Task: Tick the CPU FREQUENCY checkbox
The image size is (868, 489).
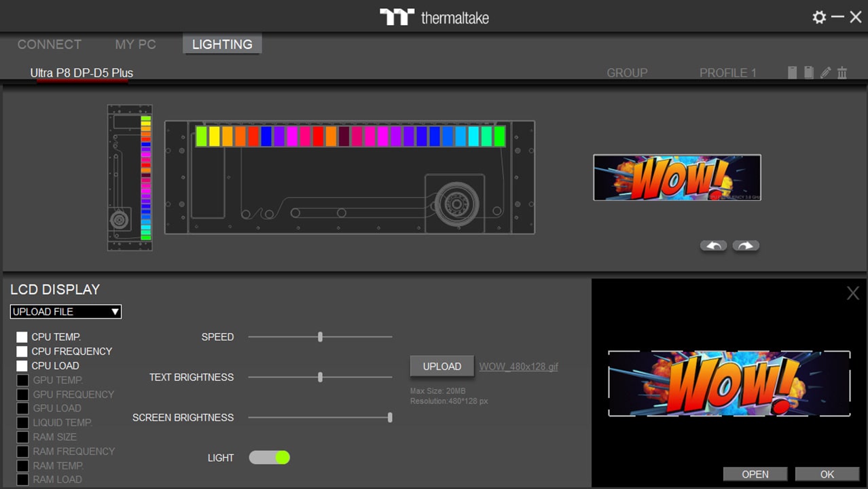Action: [x=22, y=351]
